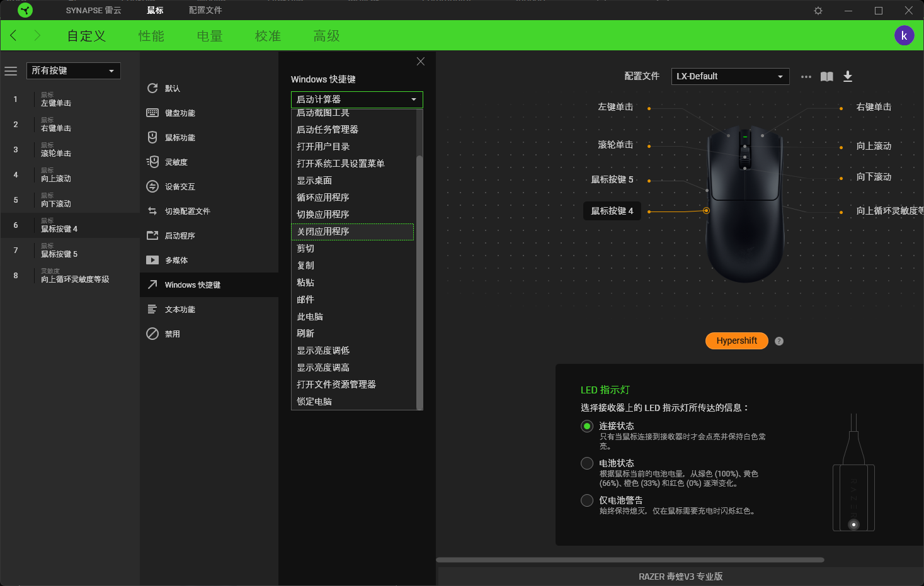Screen dimensions: 924x586
Task: Select button row 7 鼠标按键 5
Action: point(70,251)
